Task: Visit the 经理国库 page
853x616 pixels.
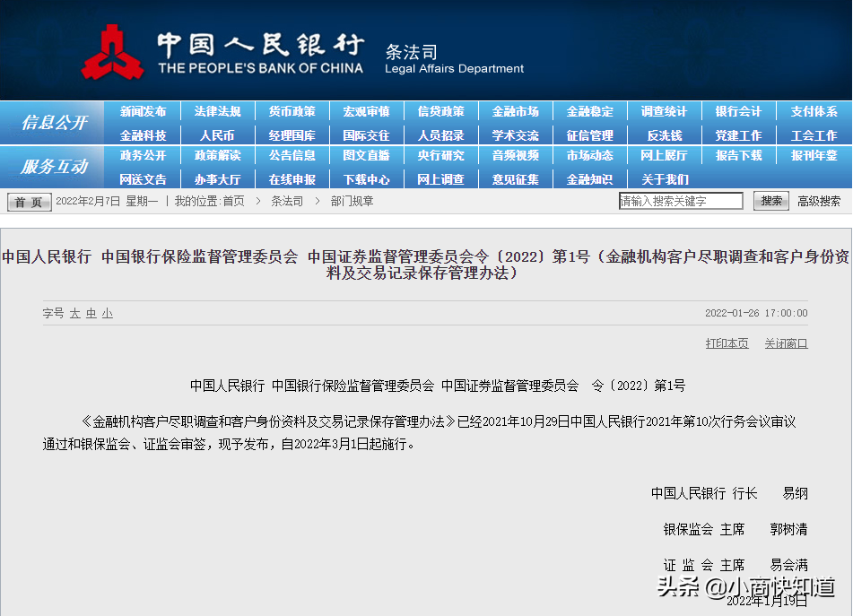Action: coord(292,135)
